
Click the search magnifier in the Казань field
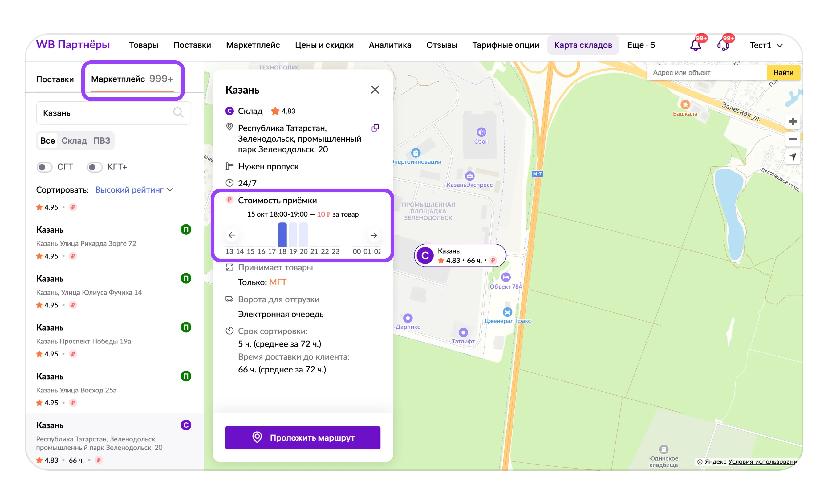178,112
